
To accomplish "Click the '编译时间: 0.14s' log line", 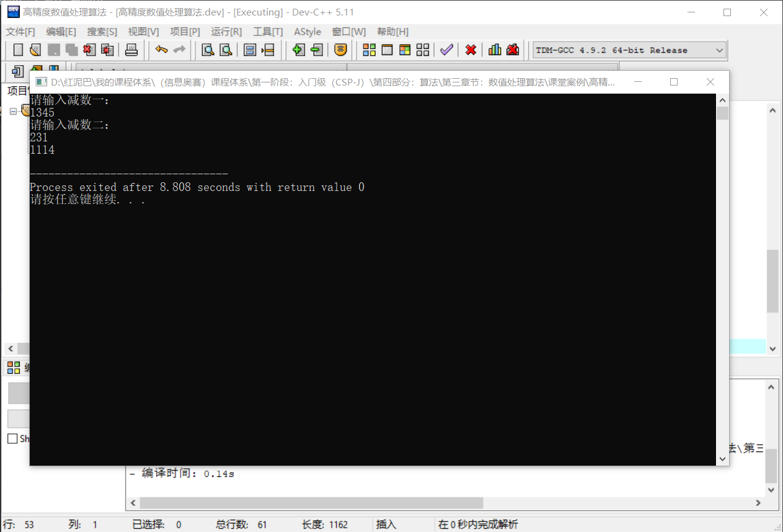I will click(x=182, y=474).
